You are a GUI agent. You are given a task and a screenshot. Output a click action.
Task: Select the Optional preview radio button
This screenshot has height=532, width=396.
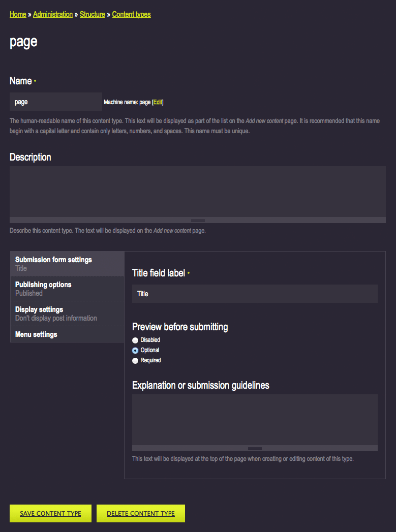point(135,351)
